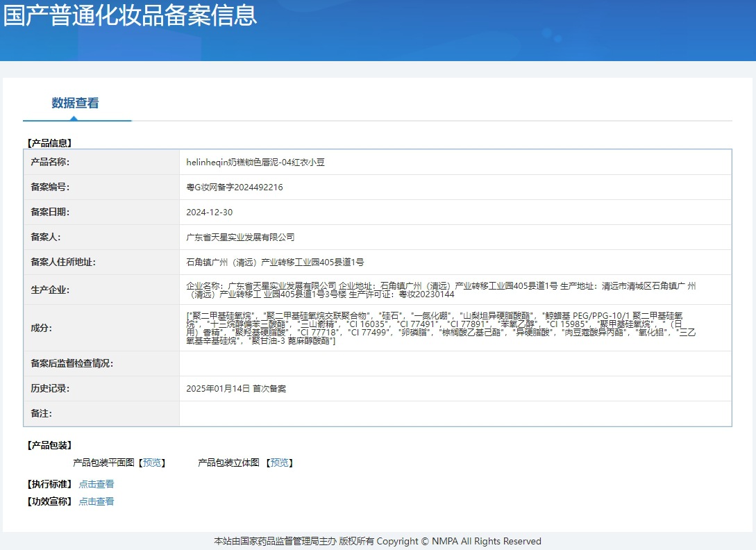Select registrant 广东省天星实业发展有限公司 in 备案人 row
The image size is (756, 550).
(240, 237)
